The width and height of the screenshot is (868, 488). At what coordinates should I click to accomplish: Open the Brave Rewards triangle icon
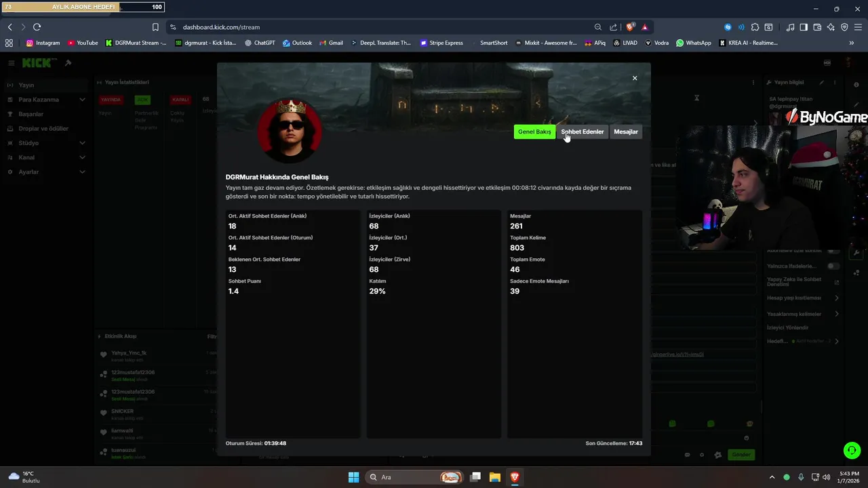point(645,27)
